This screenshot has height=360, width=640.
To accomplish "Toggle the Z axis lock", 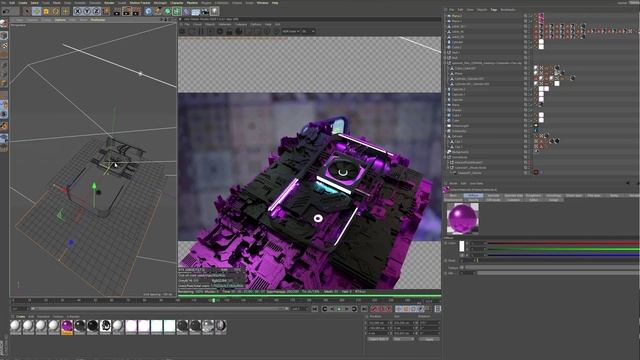I will click(x=96, y=11).
